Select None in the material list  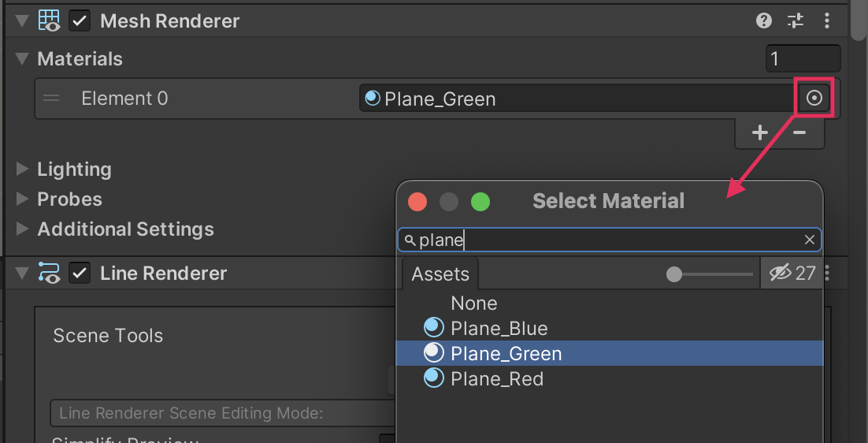pyautogui.click(x=473, y=303)
